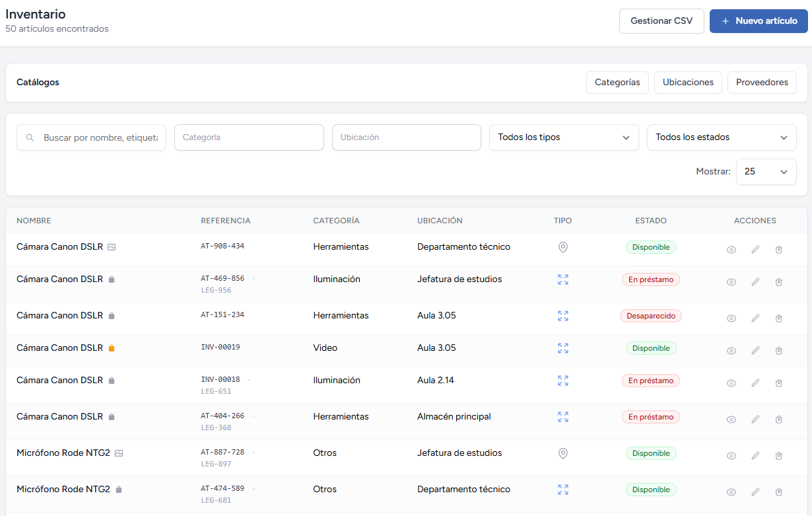
Task: View the missing item AT-151-234
Action: [x=731, y=318]
